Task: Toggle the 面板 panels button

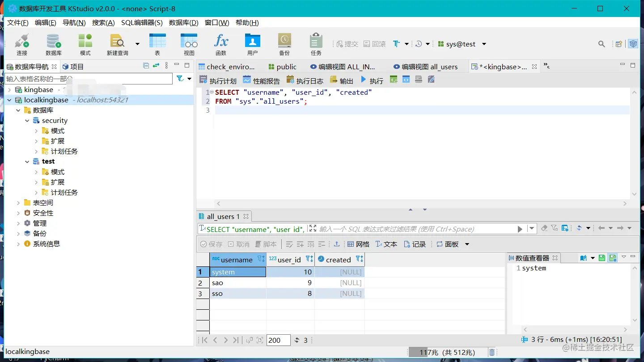Action: (x=448, y=244)
